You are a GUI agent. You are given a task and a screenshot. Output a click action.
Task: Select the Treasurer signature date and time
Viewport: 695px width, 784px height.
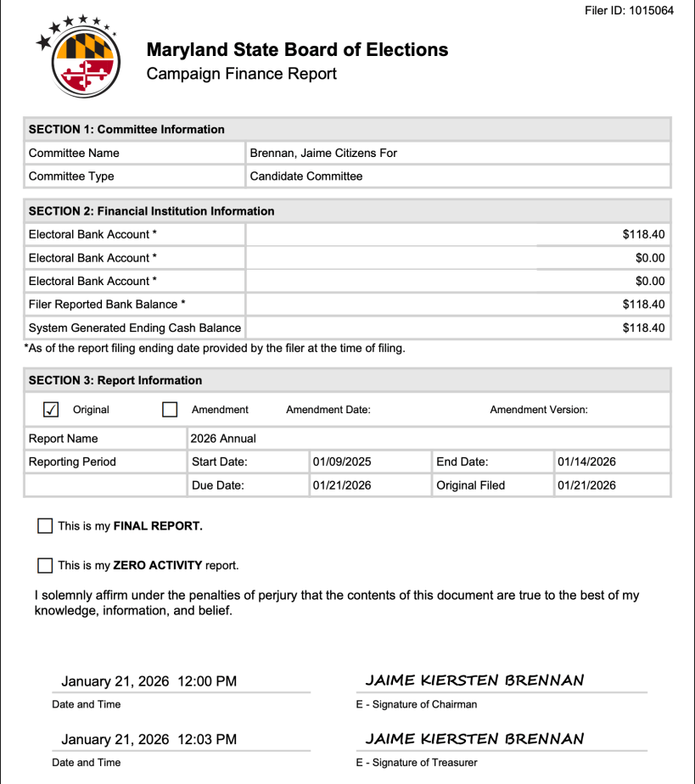tap(149, 740)
